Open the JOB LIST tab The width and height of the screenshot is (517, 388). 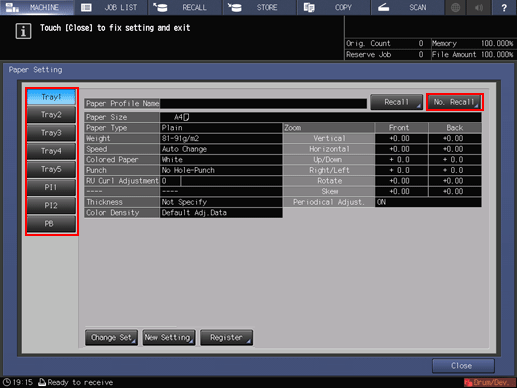point(111,7)
